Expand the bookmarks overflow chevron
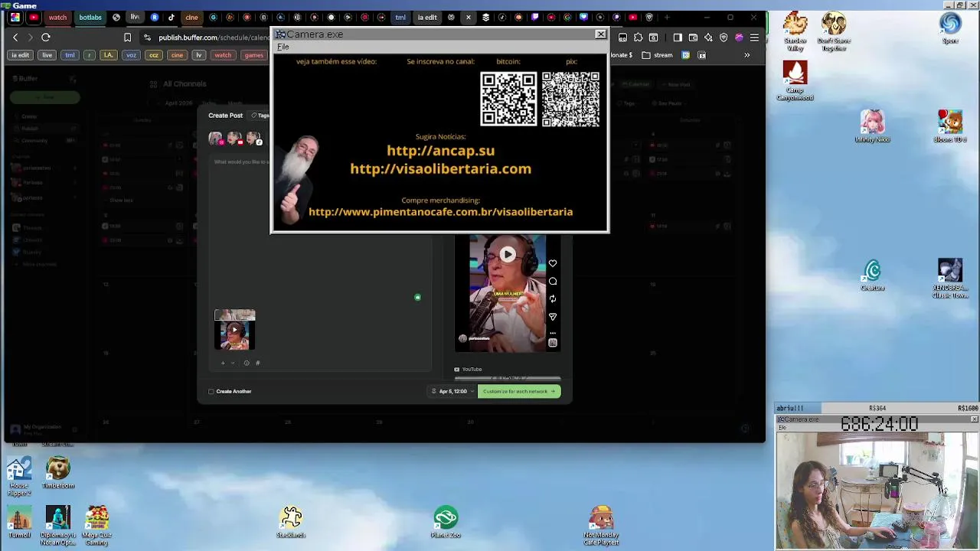Image resolution: width=980 pixels, height=551 pixels. click(x=747, y=55)
